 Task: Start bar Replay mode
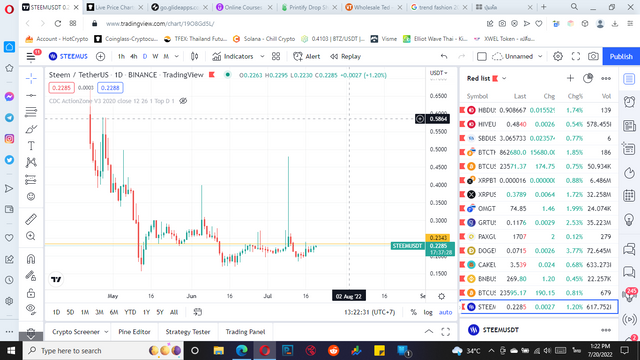345,56
